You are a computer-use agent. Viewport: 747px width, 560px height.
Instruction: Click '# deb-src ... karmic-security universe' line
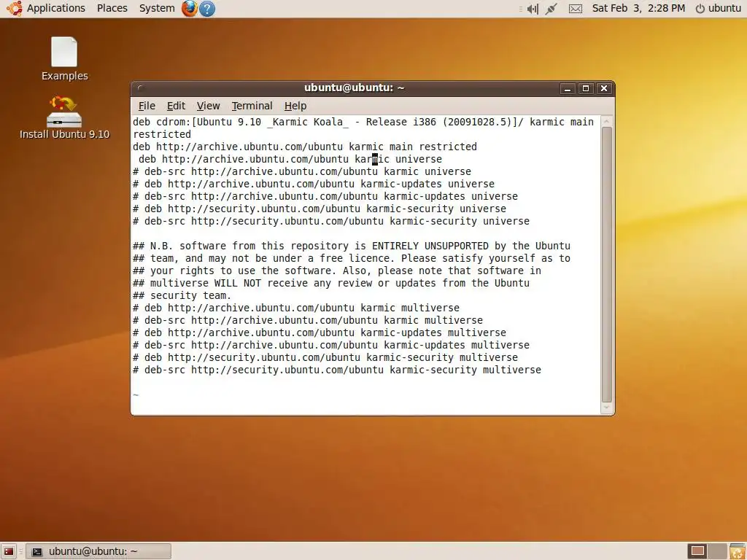click(x=331, y=221)
